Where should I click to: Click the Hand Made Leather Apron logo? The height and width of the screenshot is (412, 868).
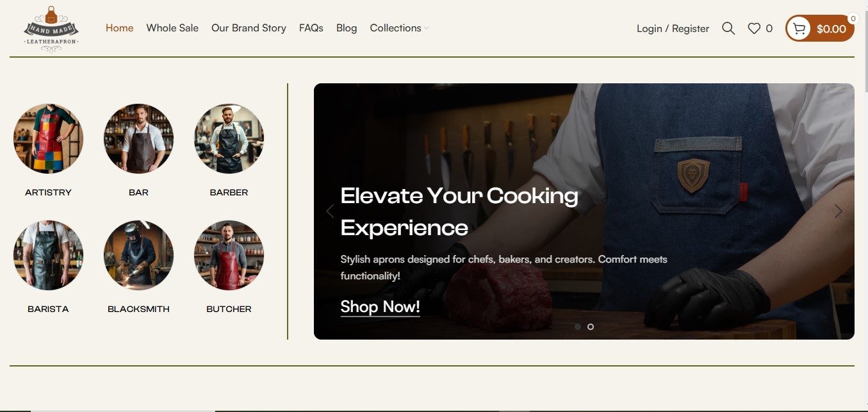(x=51, y=29)
